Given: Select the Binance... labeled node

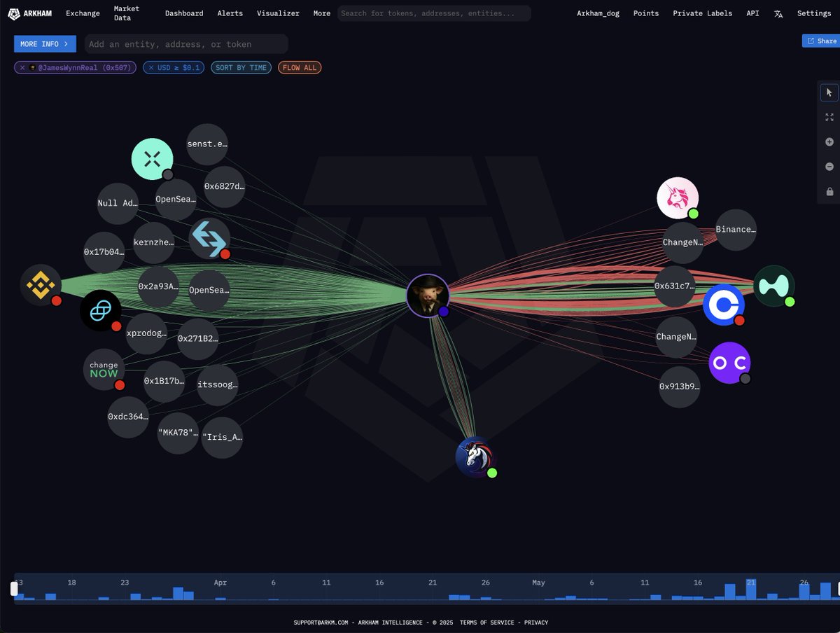Looking at the screenshot, I should [x=736, y=230].
